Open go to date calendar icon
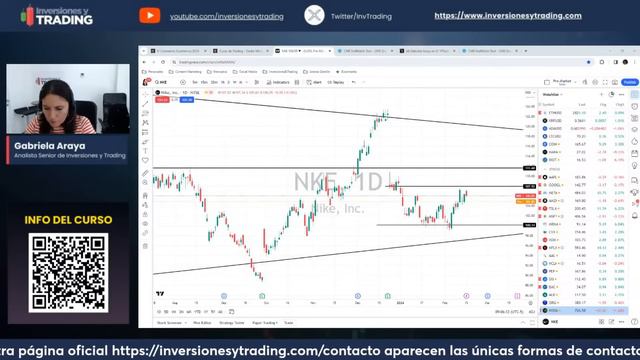Screen dimensions: 640x360 (x=231, y=312)
